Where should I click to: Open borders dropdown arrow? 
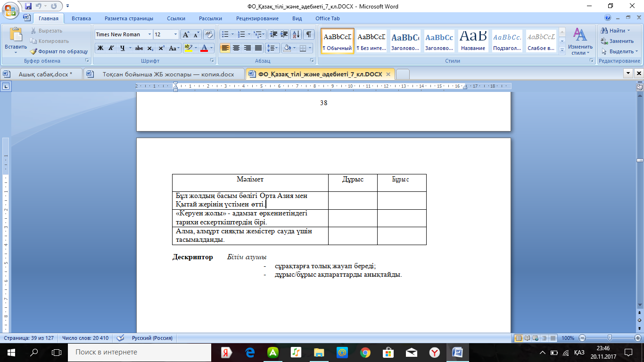(310, 48)
